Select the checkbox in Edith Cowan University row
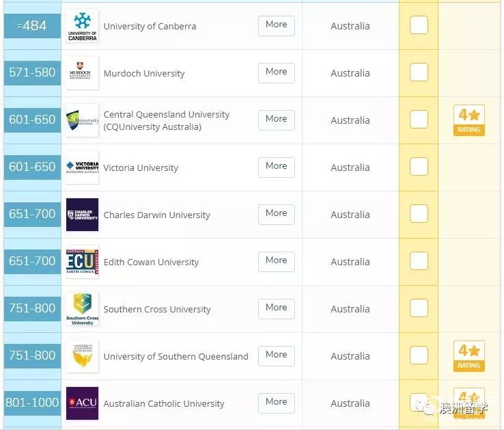 click(419, 261)
